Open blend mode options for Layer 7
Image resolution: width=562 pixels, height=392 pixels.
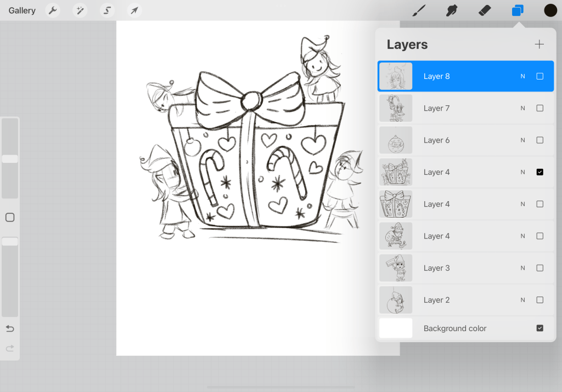[522, 108]
